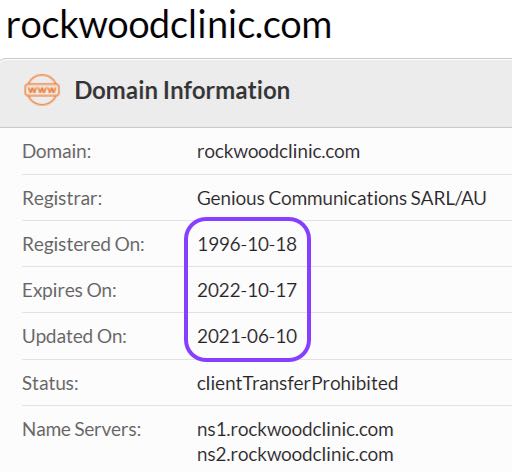Click the Updated On: label
512x472 pixels.
(75, 336)
